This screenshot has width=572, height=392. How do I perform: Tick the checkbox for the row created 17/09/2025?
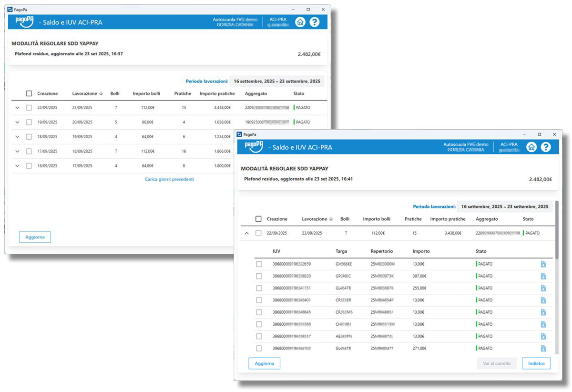point(29,151)
